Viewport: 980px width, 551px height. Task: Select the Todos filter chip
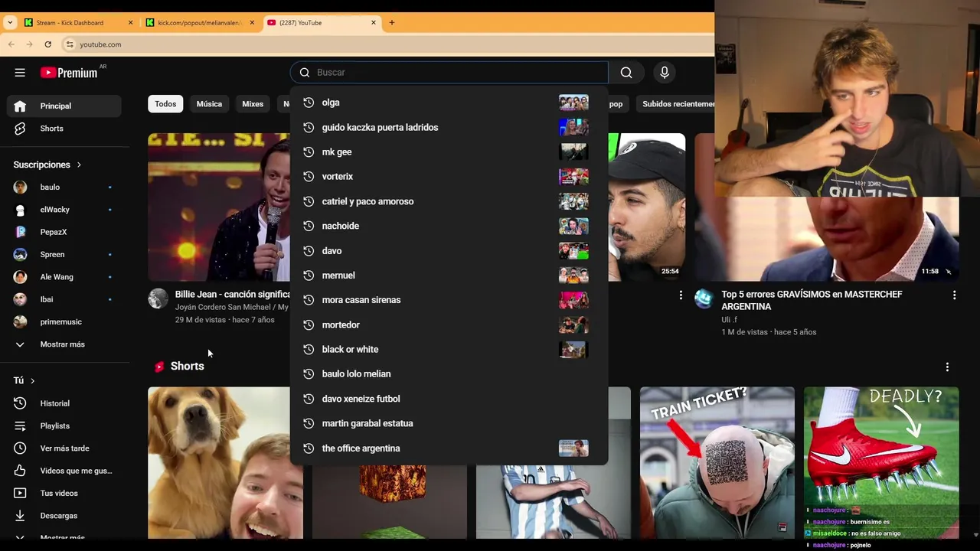(x=165, y=104)
